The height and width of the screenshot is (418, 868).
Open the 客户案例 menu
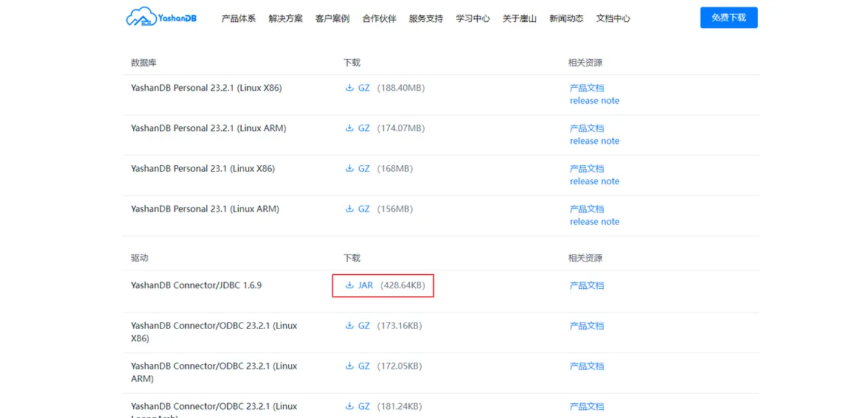[x=333, y=18]
